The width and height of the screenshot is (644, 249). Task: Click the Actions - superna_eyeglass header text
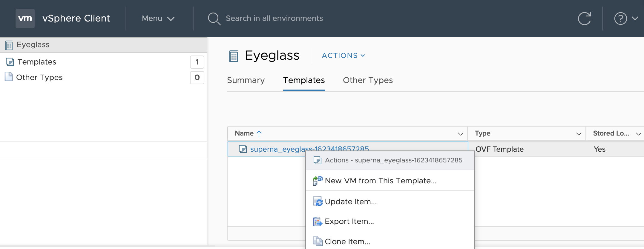pyautogui.click(x=393, y=160)
